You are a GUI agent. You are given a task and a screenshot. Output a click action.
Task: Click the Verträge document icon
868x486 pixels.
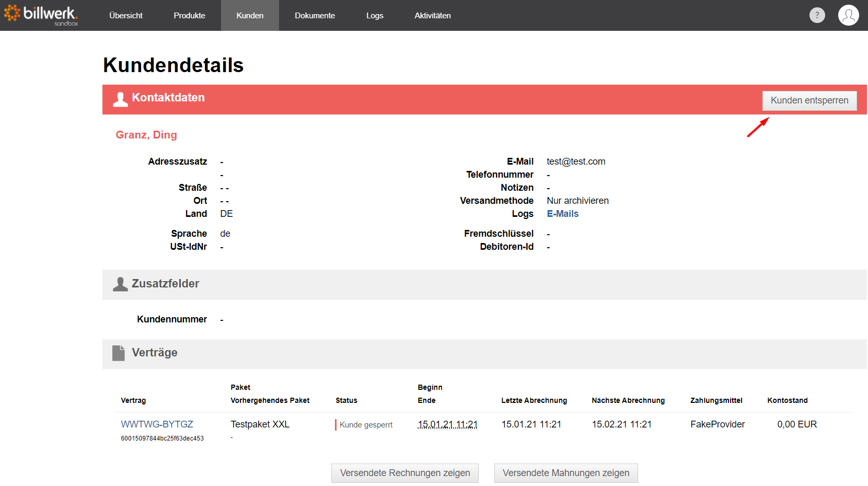[119, 353]
